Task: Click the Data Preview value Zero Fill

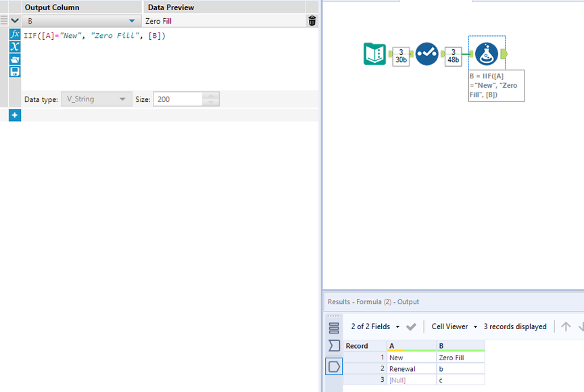Action: pos(158,21)
